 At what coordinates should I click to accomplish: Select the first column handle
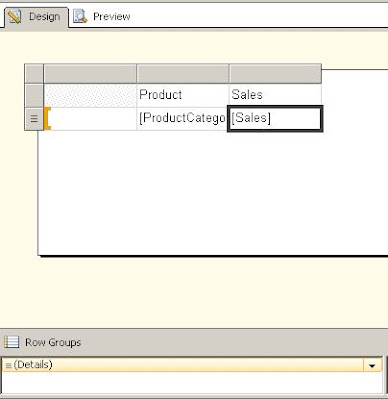(x=90, y=74)
